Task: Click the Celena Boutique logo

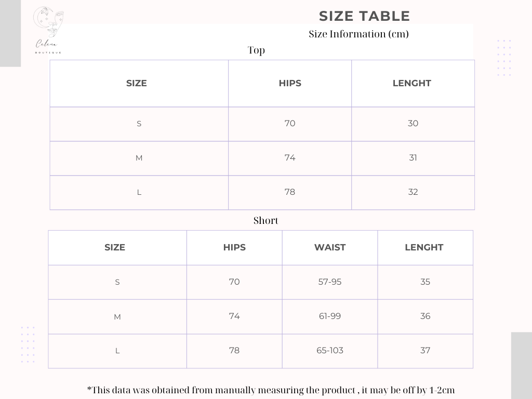Action: tap(48, 30)
